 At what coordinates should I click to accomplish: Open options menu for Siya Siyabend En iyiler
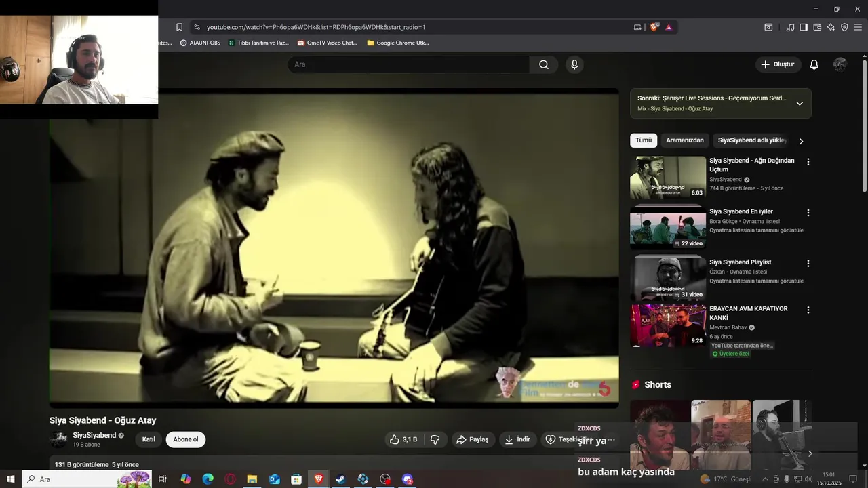[x=808, y=213]
